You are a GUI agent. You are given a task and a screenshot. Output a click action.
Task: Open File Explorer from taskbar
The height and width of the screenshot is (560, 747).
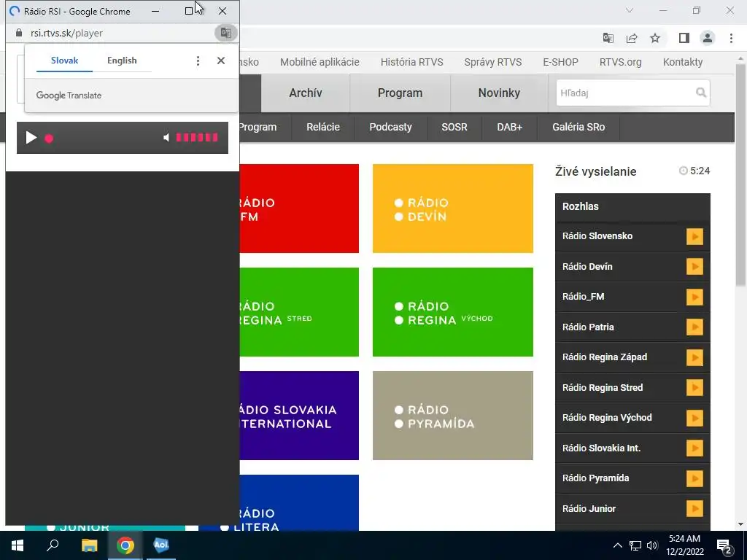pos(89,545)
